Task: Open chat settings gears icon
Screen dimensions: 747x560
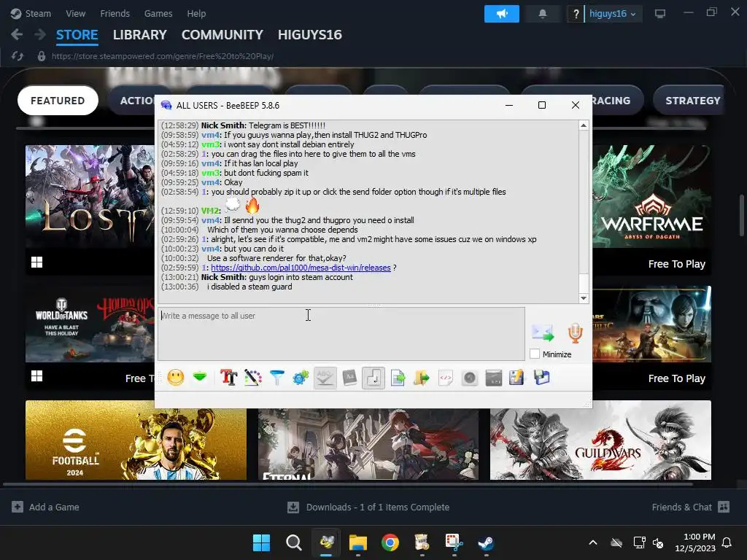Action: click(301, 378)
